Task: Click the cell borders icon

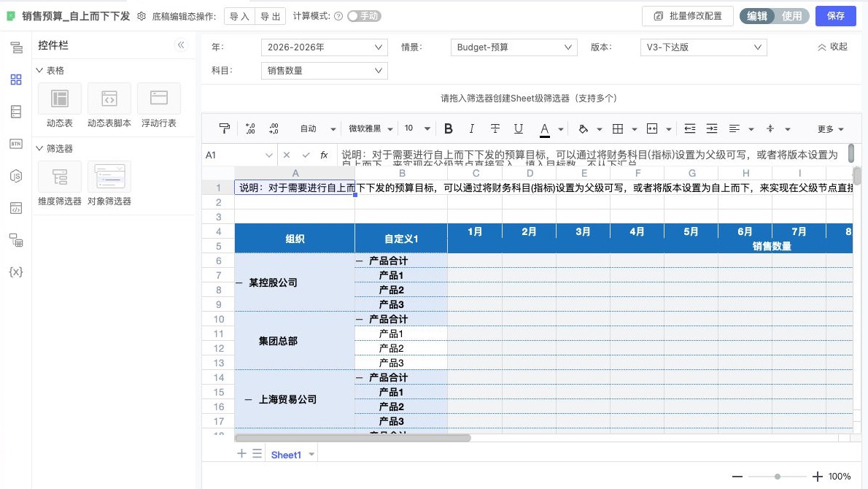Action: tap(618, 128)
